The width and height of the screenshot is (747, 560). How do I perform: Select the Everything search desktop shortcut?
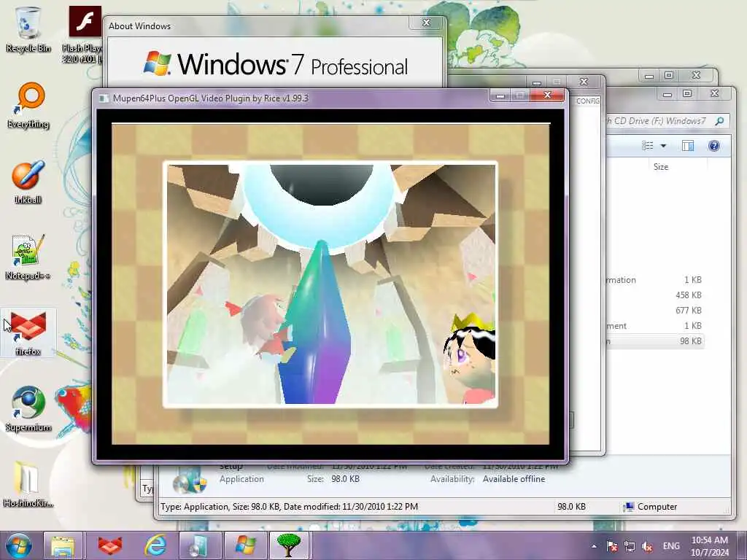pos(28,106)
